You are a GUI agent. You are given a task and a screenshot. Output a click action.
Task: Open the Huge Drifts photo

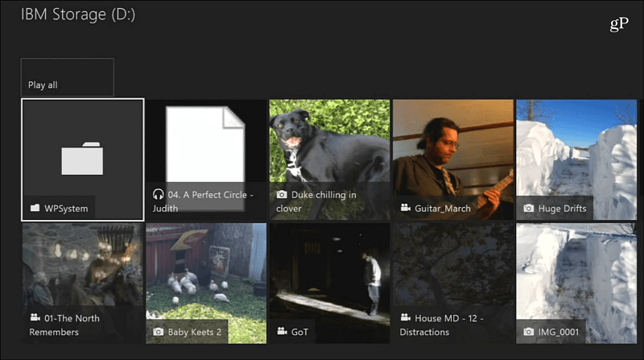576,159
